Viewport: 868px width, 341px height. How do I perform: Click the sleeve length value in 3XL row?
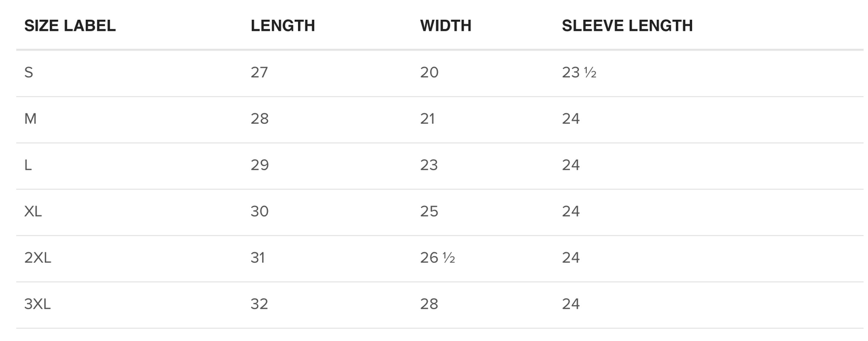[571, 304]
